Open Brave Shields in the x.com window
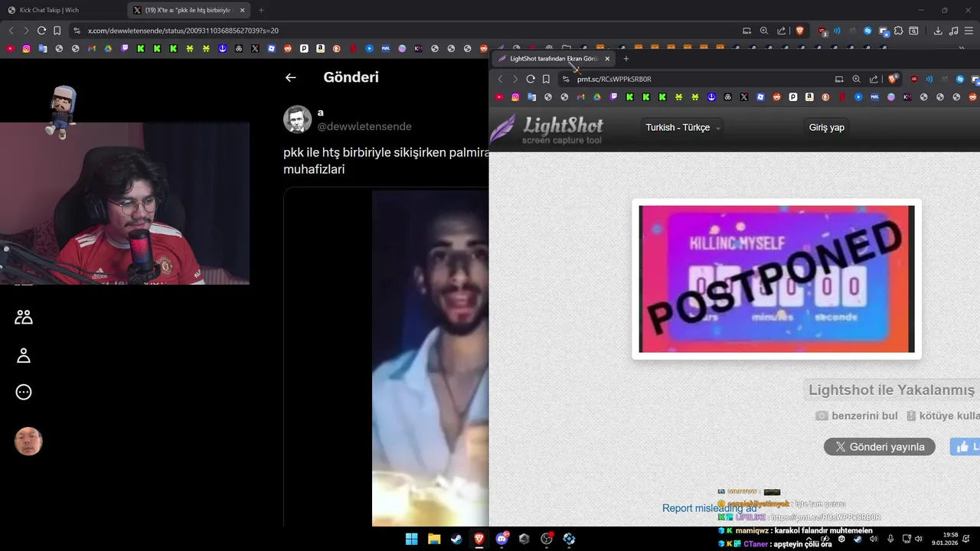This screenshot has width=980, height=551. [x=800, y=31]
